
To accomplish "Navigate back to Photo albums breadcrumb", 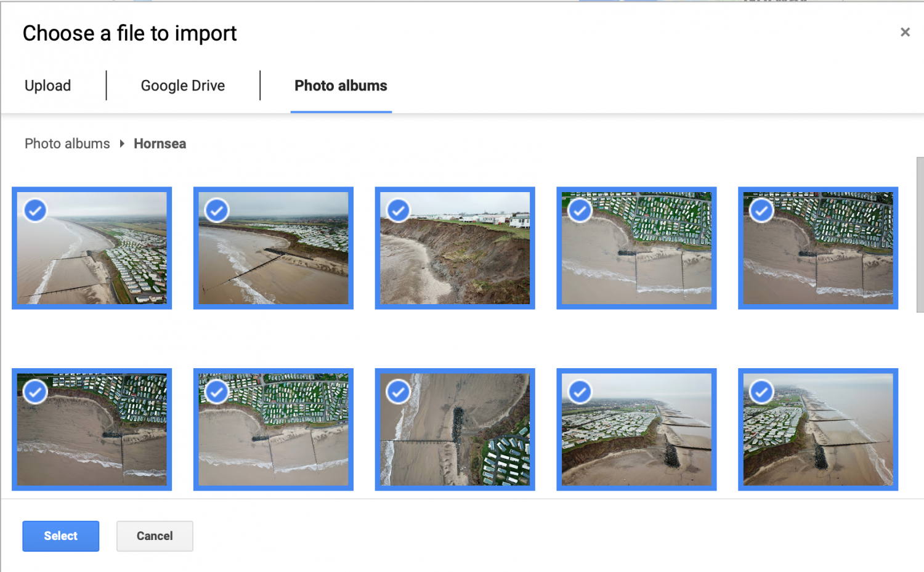I will pos(67,143).
